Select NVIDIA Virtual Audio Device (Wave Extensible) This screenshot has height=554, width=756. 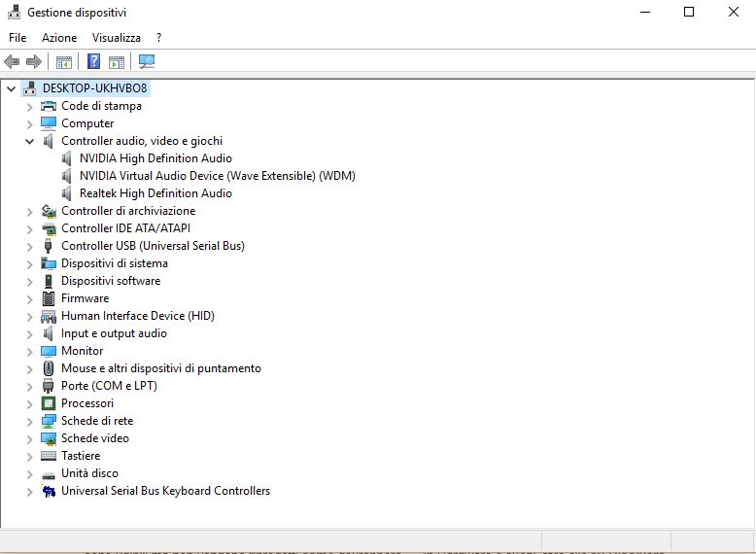(217, 176)
